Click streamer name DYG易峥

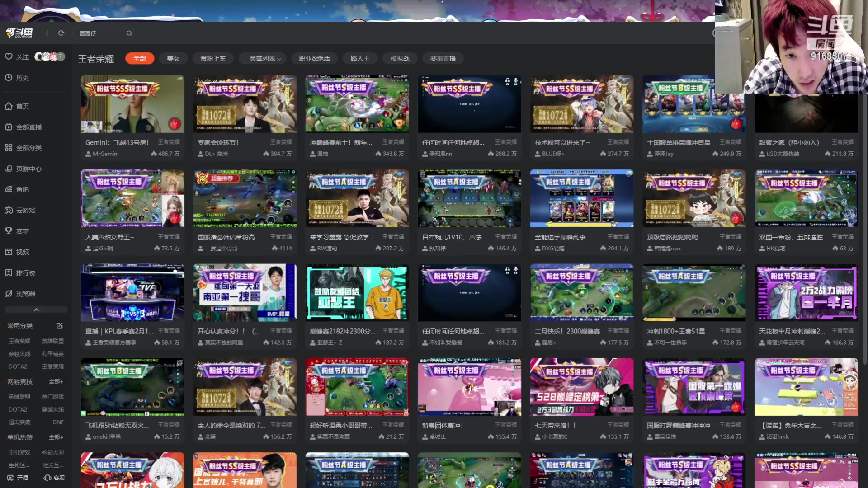pyautogui.click(x=553, y=248)
